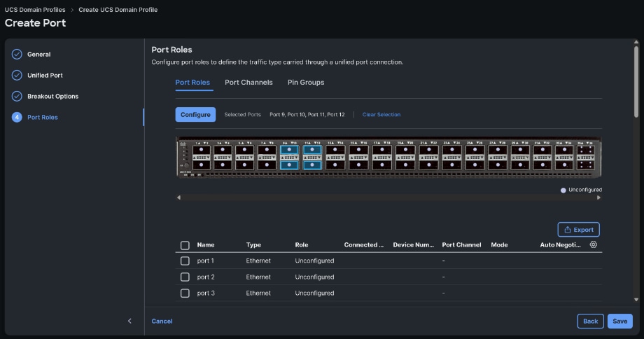This screenshot has width=644, height=339.
Task: Select port 28 on the switch diagram
Action: click(498, 165)
